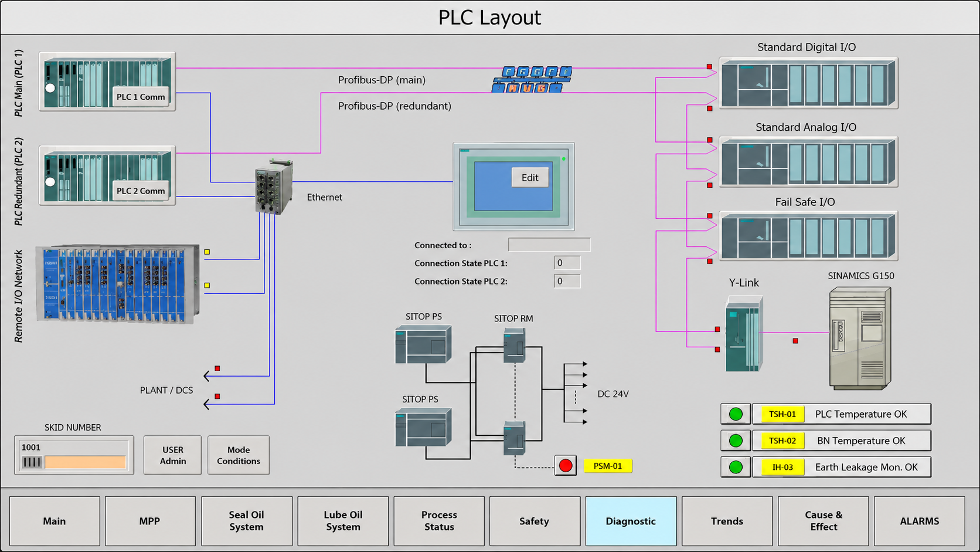Click the Fail Safe I/O rack
Screen dimensions: 980x552
click(x=808, y=236)
